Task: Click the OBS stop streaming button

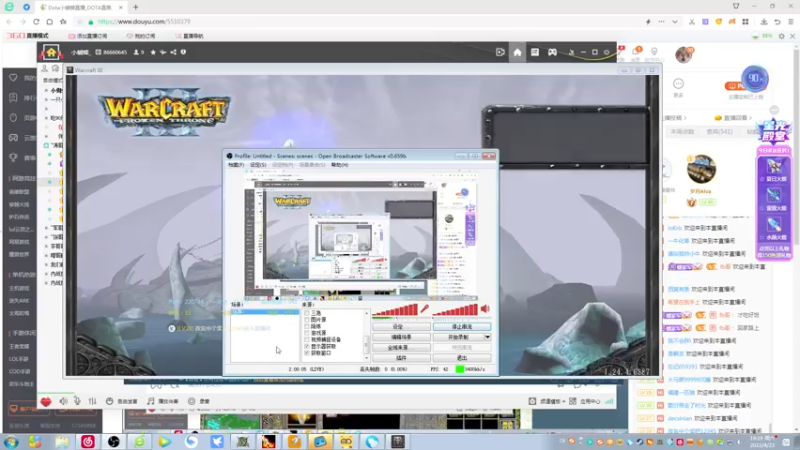Action: click(462, 327)
